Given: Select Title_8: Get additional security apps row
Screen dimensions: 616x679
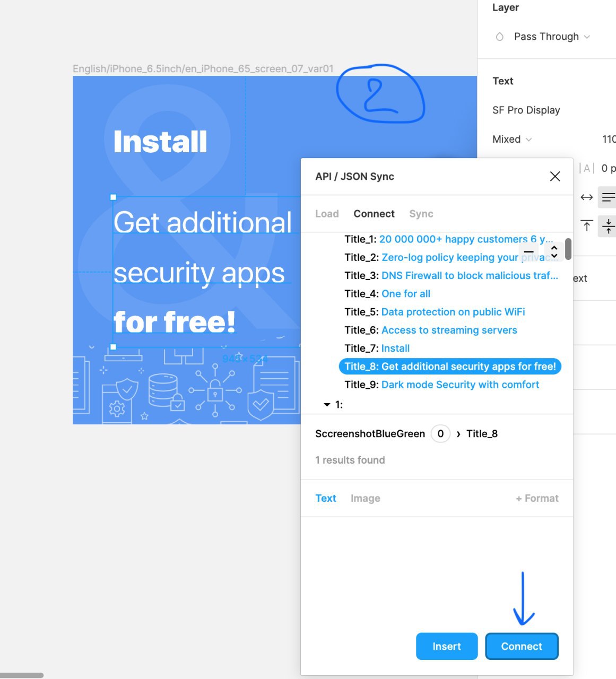Looking at the screenshot, I should [450, 367].
